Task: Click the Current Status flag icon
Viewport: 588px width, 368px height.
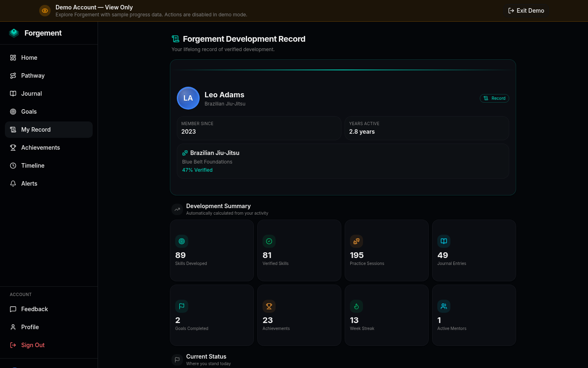Action: point(177,360)
